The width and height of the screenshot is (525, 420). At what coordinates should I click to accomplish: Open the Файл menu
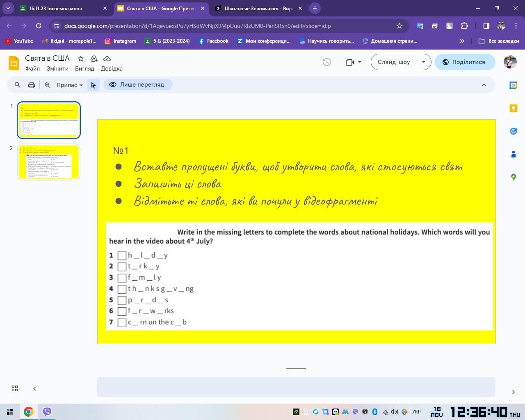[32, 68]
